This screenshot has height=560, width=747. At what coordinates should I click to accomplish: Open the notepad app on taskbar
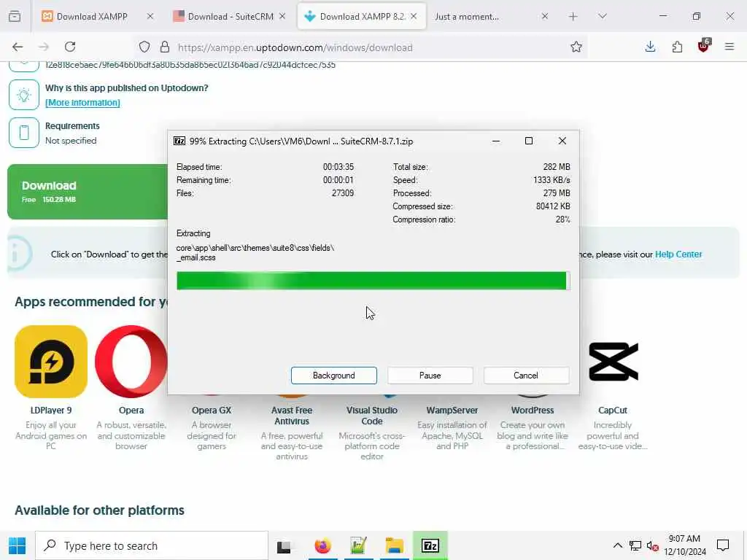(x=358, y=545)
